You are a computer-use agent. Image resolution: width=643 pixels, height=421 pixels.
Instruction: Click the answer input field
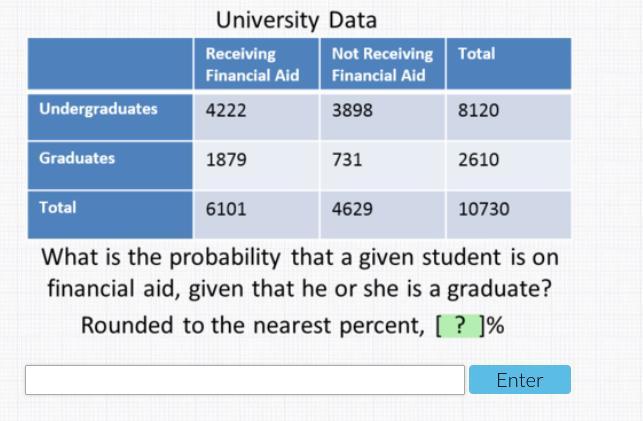pos(245,380)
